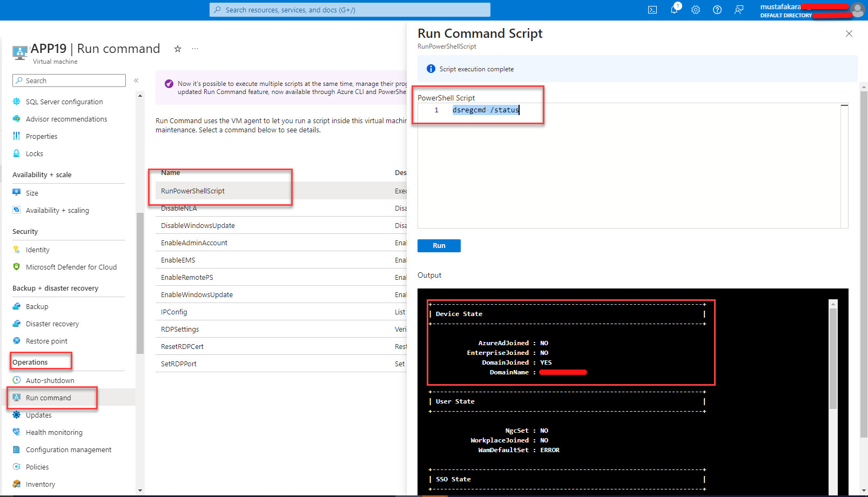Open the notifications bell

click(674, 10)
